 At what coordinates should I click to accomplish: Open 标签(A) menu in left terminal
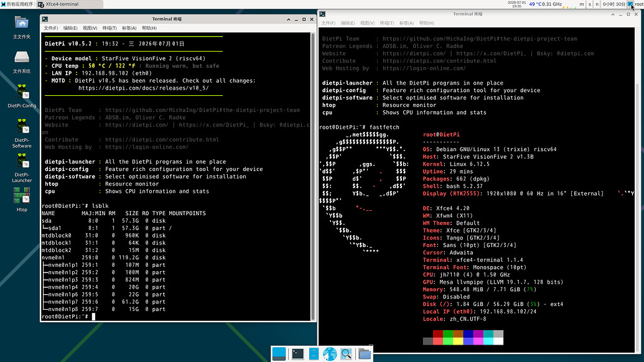(x=129, y=29)
